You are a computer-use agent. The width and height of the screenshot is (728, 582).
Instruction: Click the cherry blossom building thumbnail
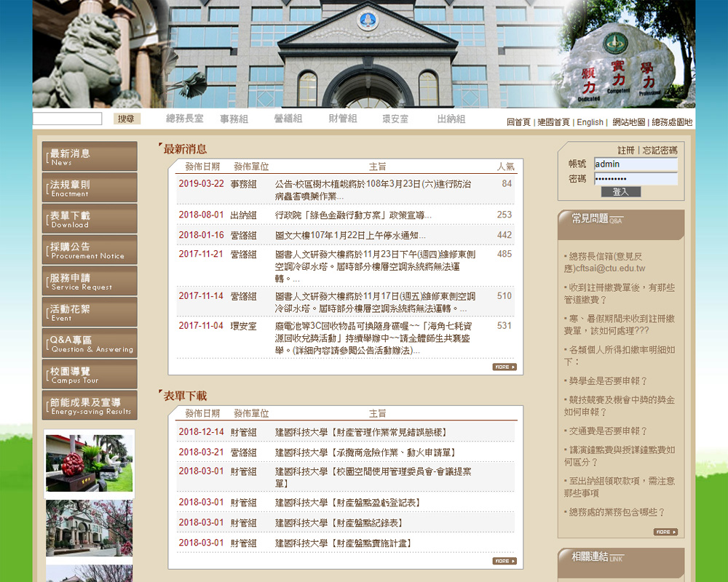[x=89, y=528]
